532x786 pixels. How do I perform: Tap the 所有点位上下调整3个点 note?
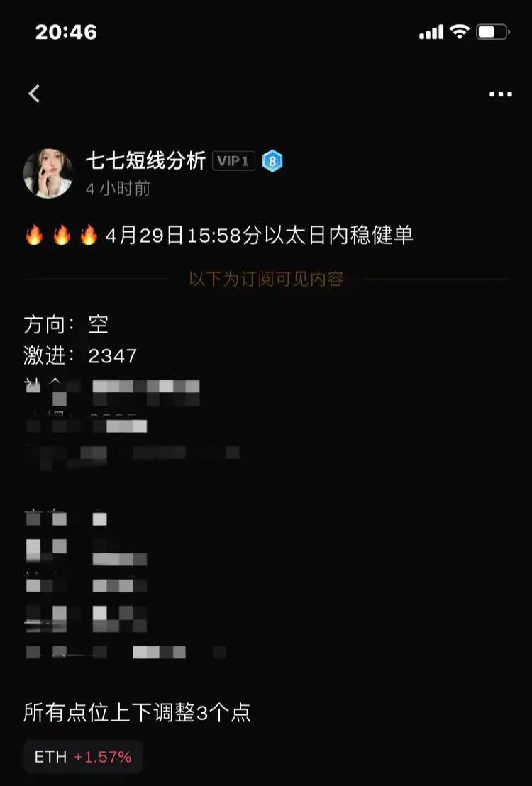[x=137, y=712]
